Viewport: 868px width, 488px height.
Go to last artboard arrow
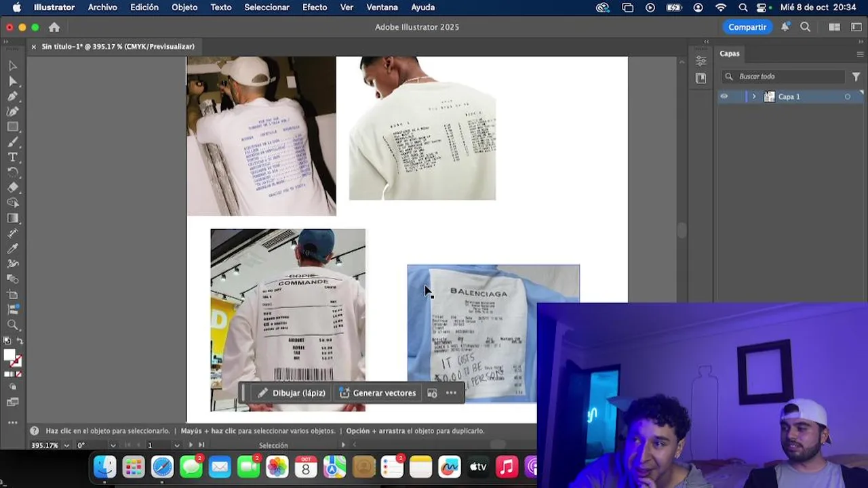[201, 445]
